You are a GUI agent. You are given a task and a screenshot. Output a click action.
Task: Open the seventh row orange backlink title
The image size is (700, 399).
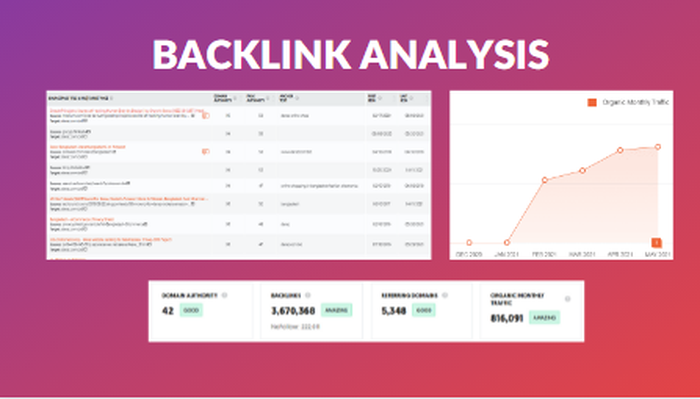click(x=82, y=220)
